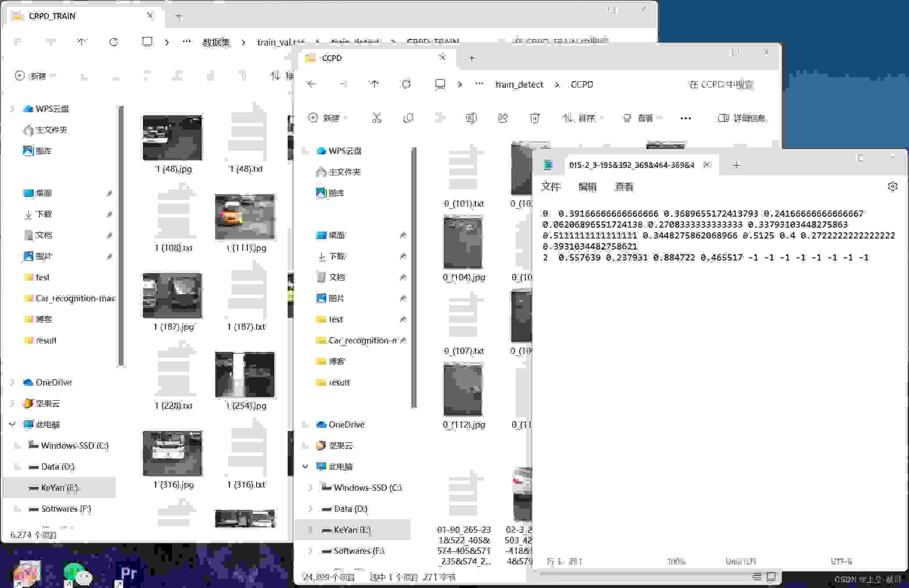Add a new tab in Notepad
This screenshot has height=588, width=909.
(737, 165)
